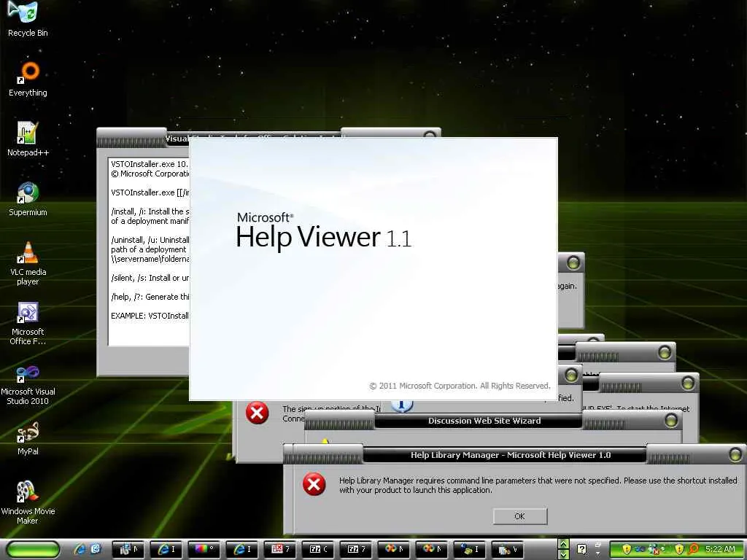
Task: Open Internet Explorer from quick launch
Action: point(80,550)
